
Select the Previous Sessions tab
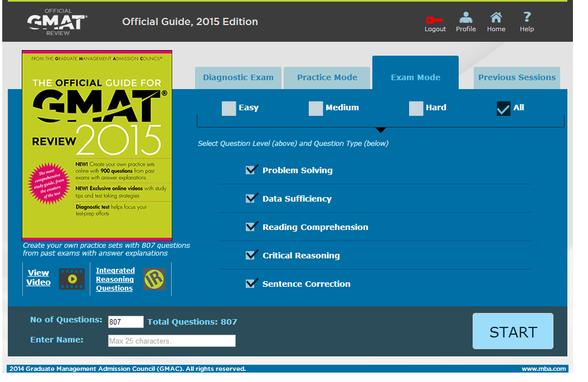coord(517,78)
